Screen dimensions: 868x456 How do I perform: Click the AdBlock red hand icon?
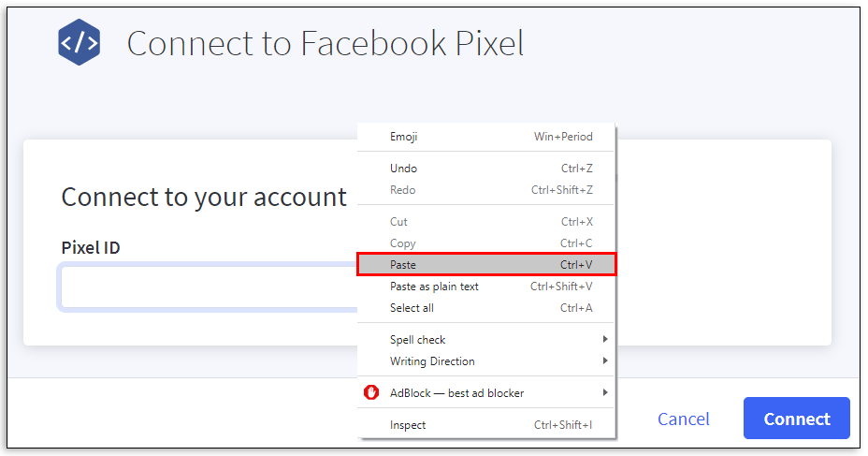pos(371,393)
